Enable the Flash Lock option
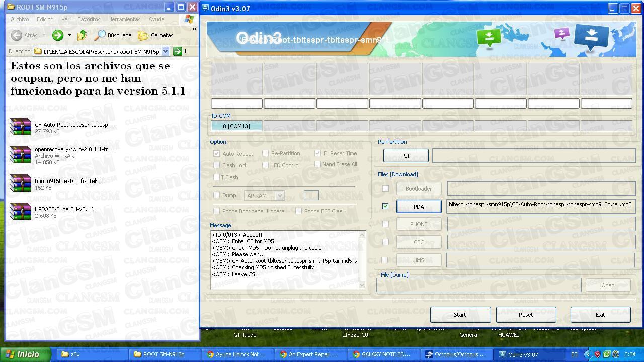Viewport: 644px width, 362px height. tap(216, 165)
